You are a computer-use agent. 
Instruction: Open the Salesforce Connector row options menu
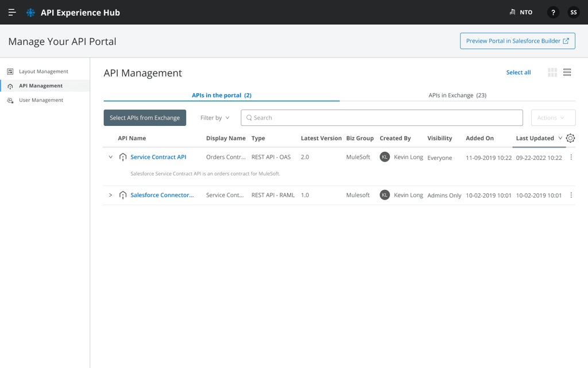point(571,195)
